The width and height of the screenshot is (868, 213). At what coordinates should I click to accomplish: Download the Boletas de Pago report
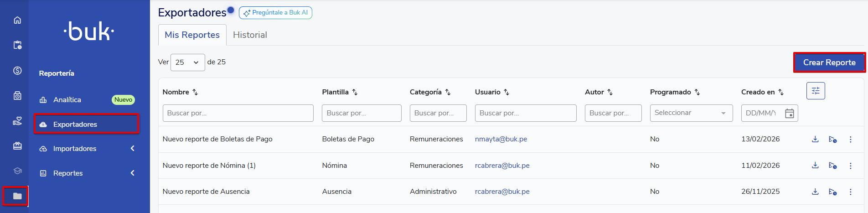[815, 139]
